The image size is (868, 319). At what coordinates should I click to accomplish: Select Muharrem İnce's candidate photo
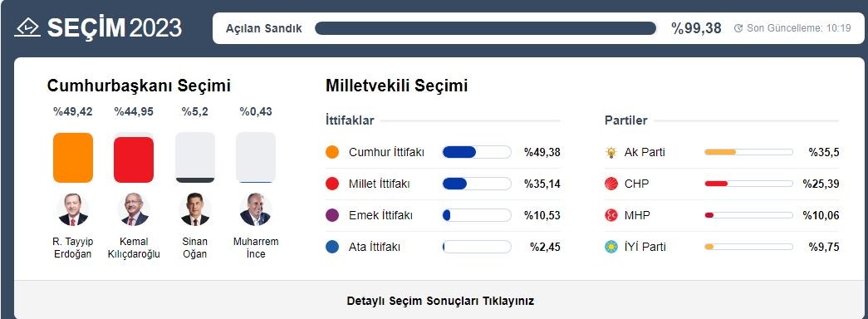[x=255, y=209]
